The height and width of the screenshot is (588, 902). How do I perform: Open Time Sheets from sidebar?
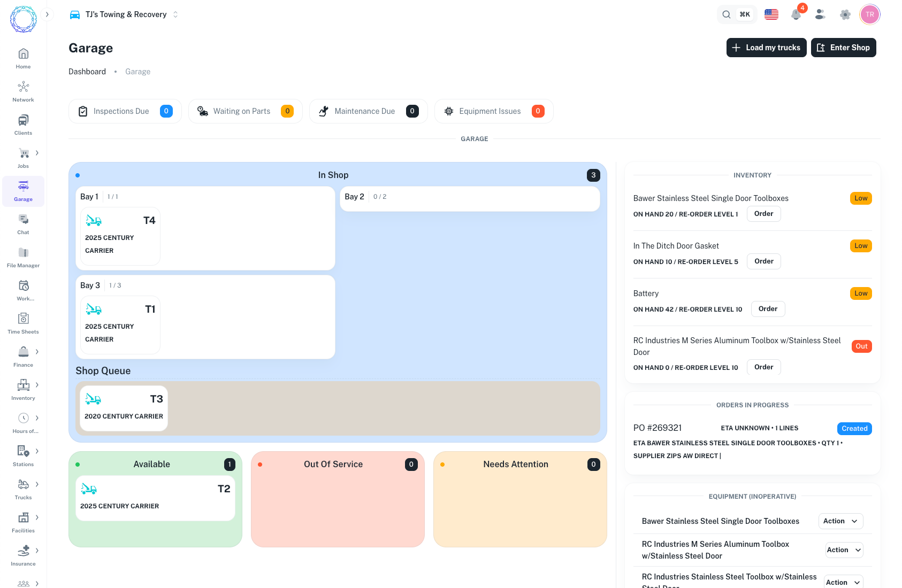tap(23, 323)
